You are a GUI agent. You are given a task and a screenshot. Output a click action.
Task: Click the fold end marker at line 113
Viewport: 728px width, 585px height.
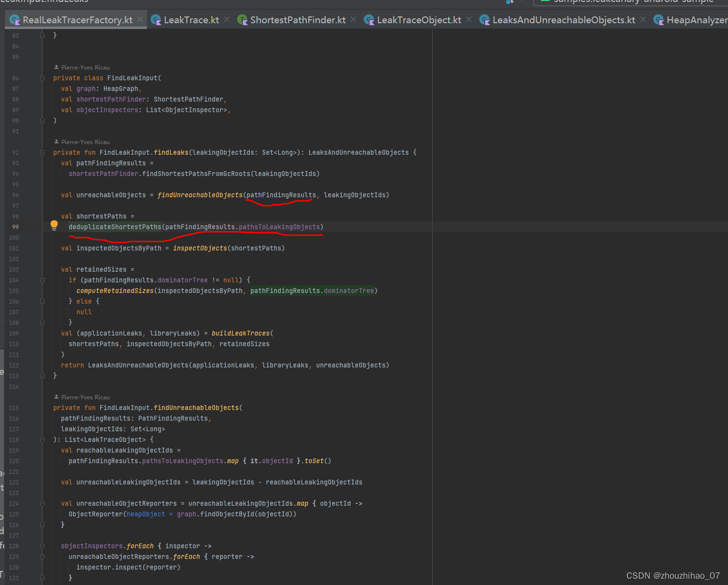click(x=42, y=376)
